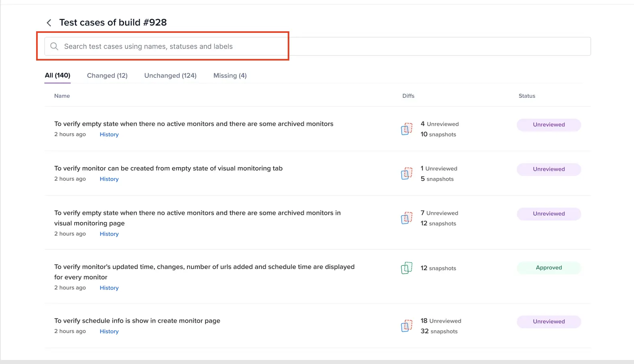Open History of the schedule info test case
Image resolution: width=634 pixels, height=364 pixels.
(x=109, y=332)
